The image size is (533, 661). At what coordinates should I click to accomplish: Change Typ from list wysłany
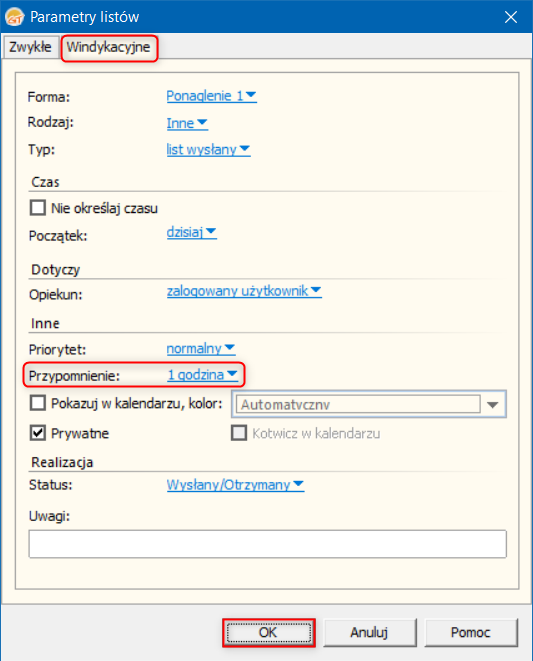(208, 149)
